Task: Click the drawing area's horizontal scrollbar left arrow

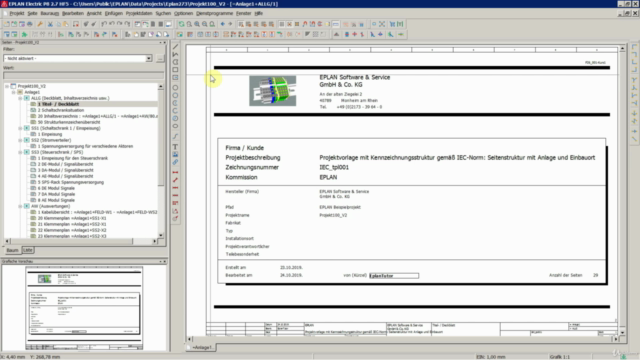Action: pyautogui.click(x=189, y=339)
